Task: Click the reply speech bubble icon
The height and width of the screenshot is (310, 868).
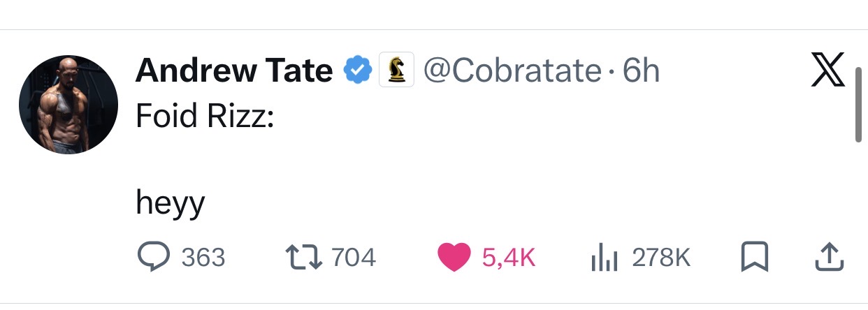Action: (x=152, y=258)
